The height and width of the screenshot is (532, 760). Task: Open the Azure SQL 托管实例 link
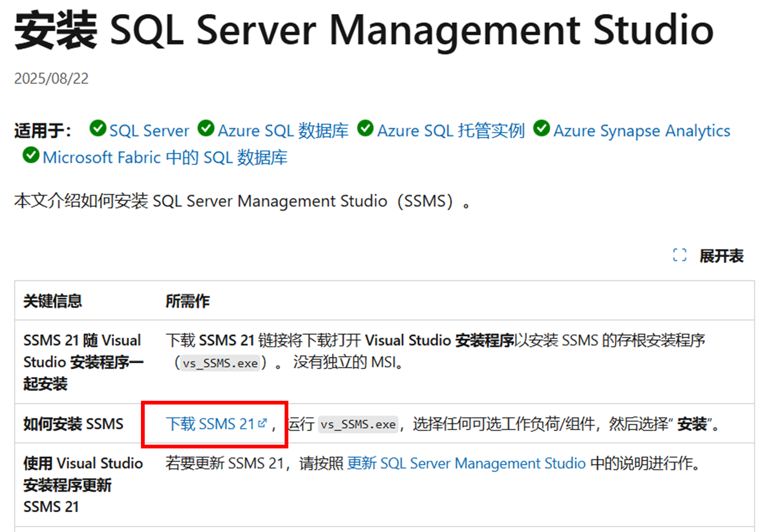coord(451,131)
